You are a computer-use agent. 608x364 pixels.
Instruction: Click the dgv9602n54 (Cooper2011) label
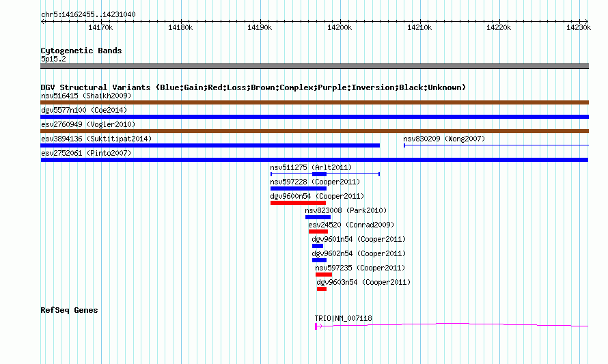point(359,253)
